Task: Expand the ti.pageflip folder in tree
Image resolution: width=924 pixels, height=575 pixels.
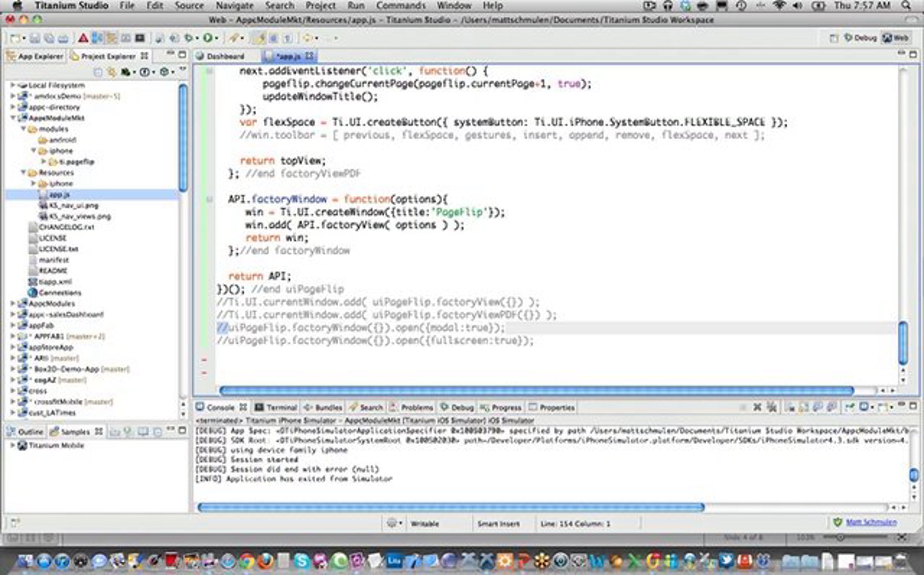Action: [x=44, y=161]
